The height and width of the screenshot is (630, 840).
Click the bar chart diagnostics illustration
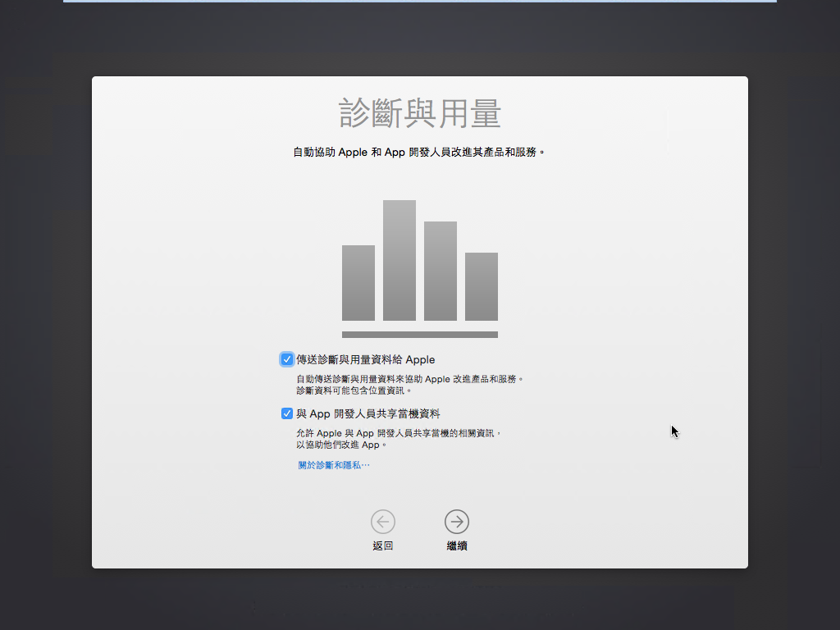pyautogui.click(x=420, y=269)
